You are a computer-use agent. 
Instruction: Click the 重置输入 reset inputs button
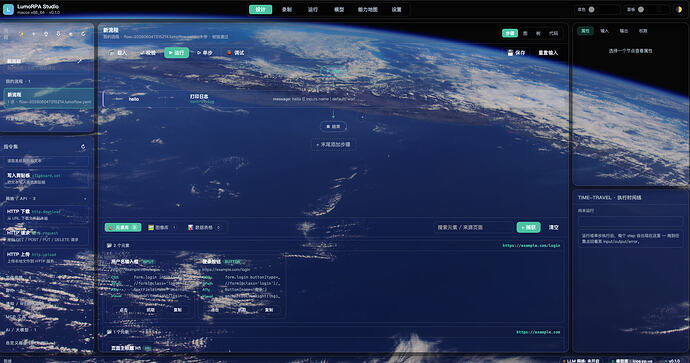click(548, 53)
